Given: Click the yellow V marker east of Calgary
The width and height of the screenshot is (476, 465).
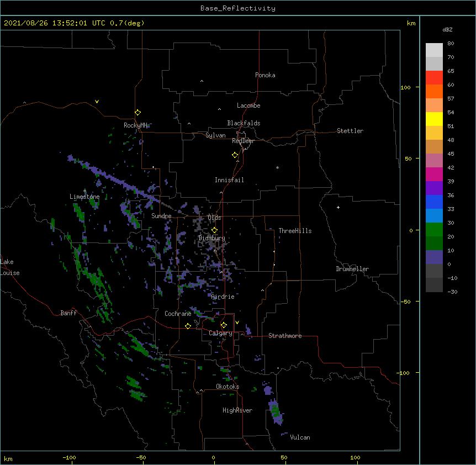Looking at the screenshot, I should click(x=237, y=323).
